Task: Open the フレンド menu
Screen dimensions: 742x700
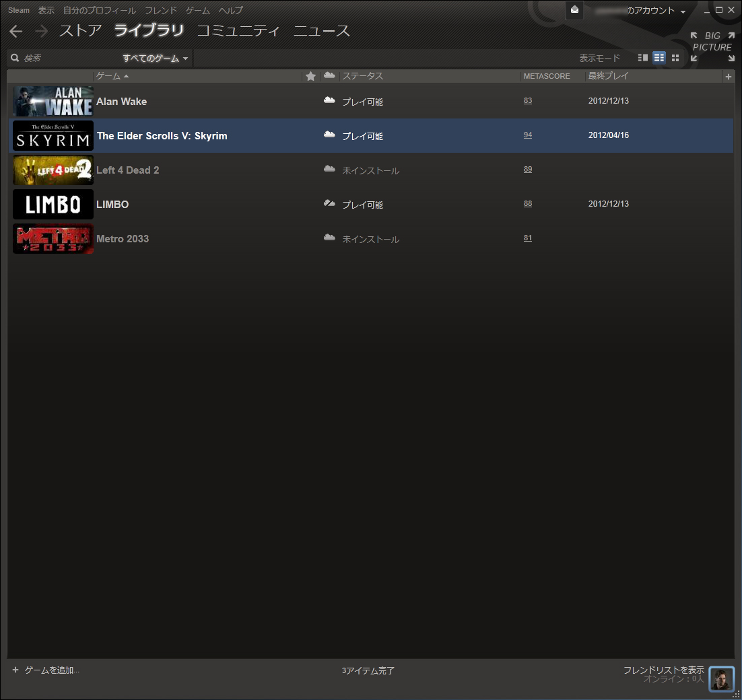Action: [x=161, y=10]
